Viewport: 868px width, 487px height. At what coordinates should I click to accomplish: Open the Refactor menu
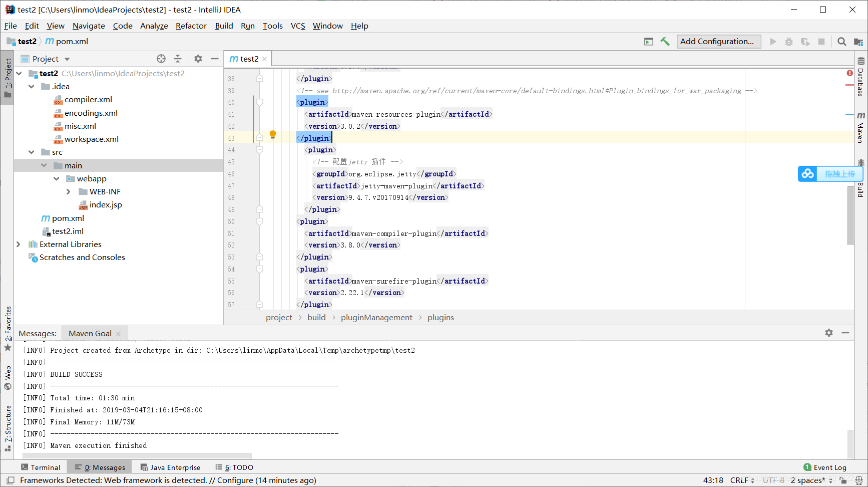191,26
